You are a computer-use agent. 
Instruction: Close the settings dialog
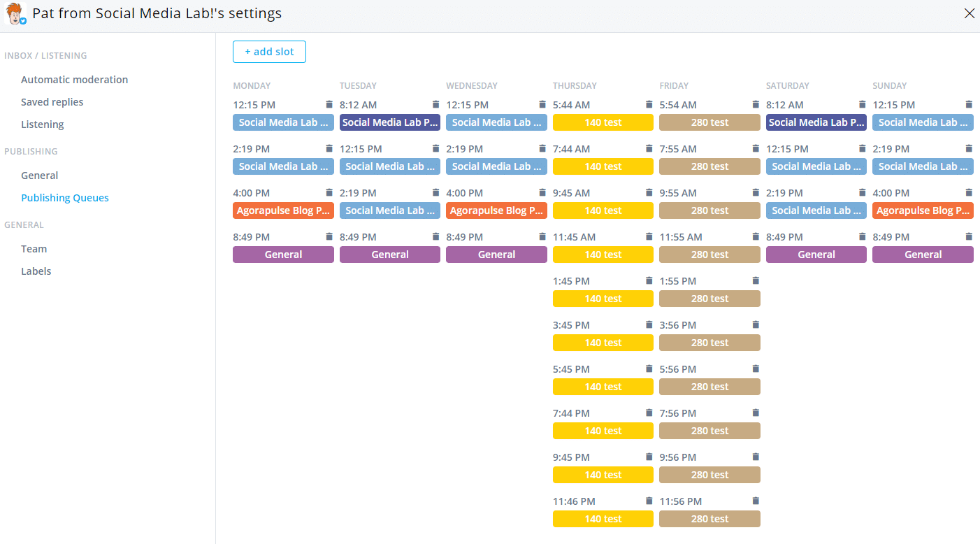coord(970,13)
